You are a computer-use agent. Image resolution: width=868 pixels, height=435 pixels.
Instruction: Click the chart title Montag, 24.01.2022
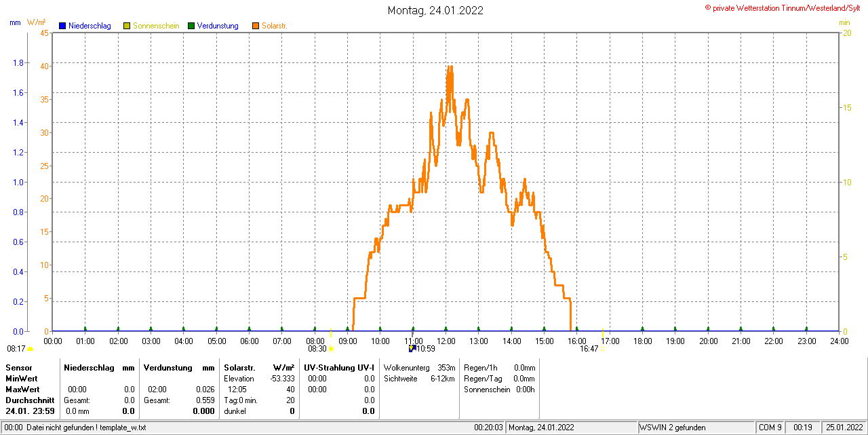point(435,10)
